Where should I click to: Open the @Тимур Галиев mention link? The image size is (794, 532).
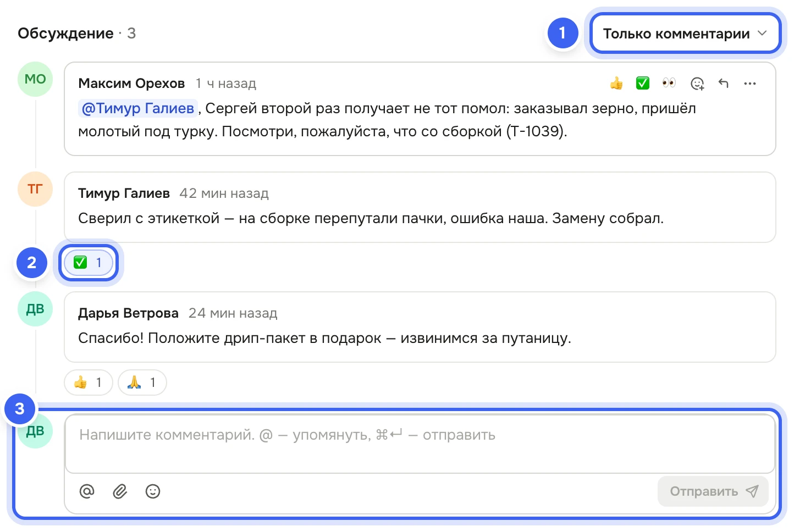(138, 108)
